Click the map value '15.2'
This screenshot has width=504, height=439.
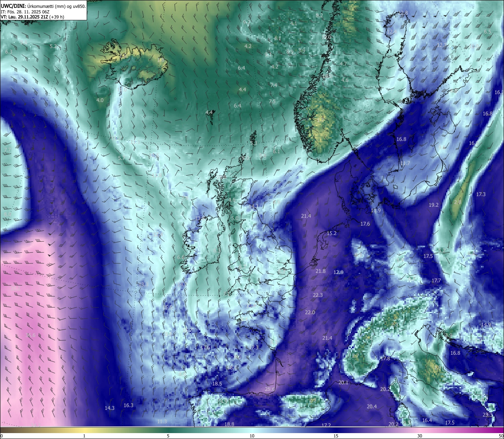[x=332, y=233]
